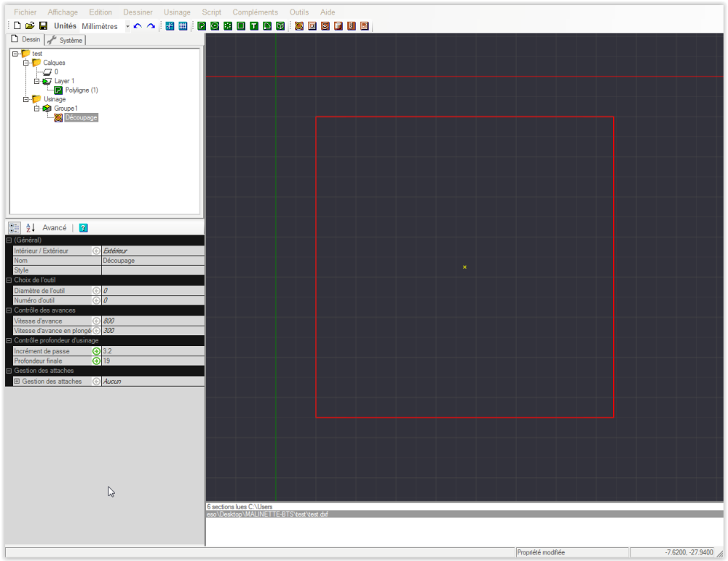Click the Nom field containing Découpage
This screenshot has height=561, width=728.
coord(153,261)
